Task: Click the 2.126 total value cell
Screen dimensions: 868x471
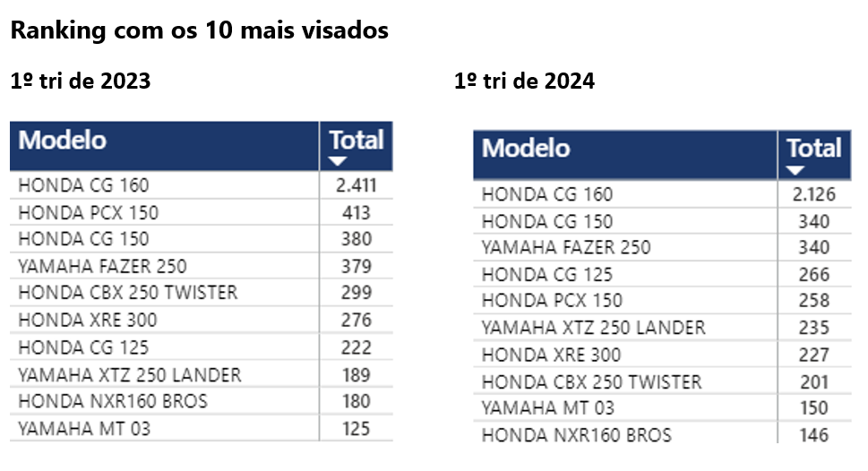Action: coord(813,194)
